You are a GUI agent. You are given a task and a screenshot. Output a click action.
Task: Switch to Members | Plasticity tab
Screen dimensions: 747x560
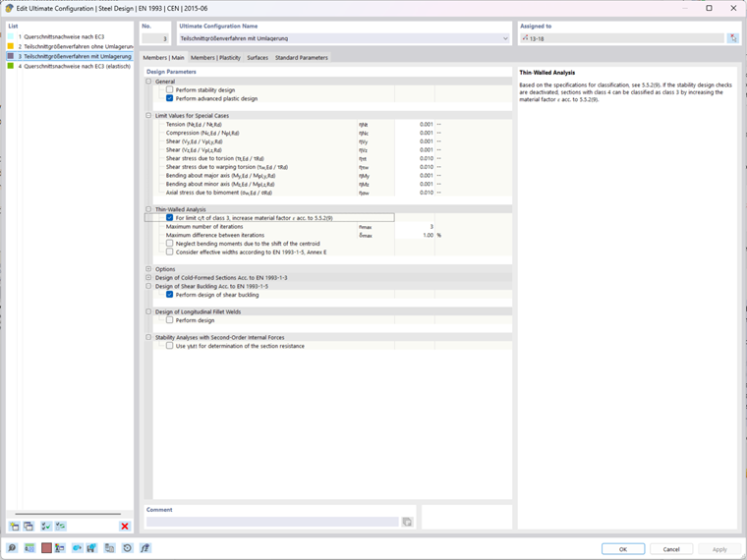tap(215, 58)
